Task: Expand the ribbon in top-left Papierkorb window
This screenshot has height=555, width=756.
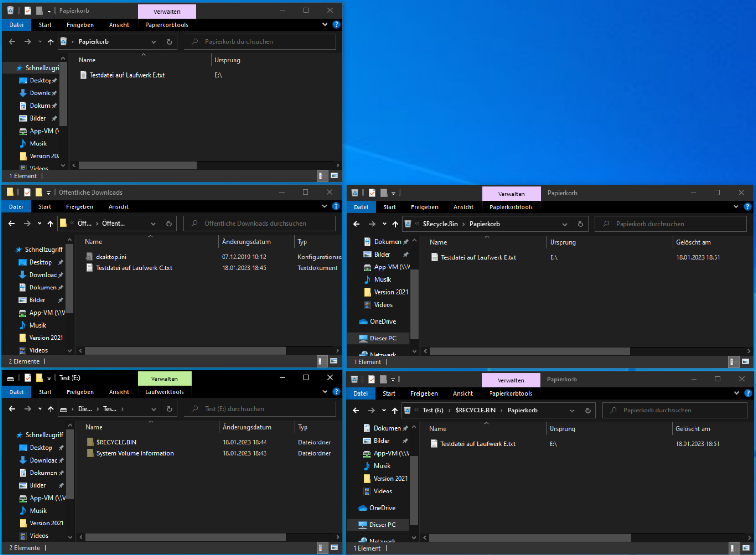Action: coord(325,24)
